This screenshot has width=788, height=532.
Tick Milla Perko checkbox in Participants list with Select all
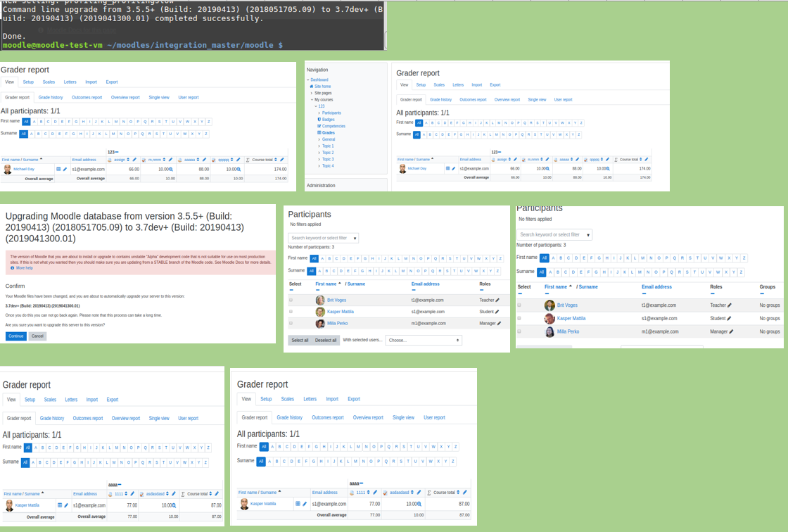coord(291,323)
